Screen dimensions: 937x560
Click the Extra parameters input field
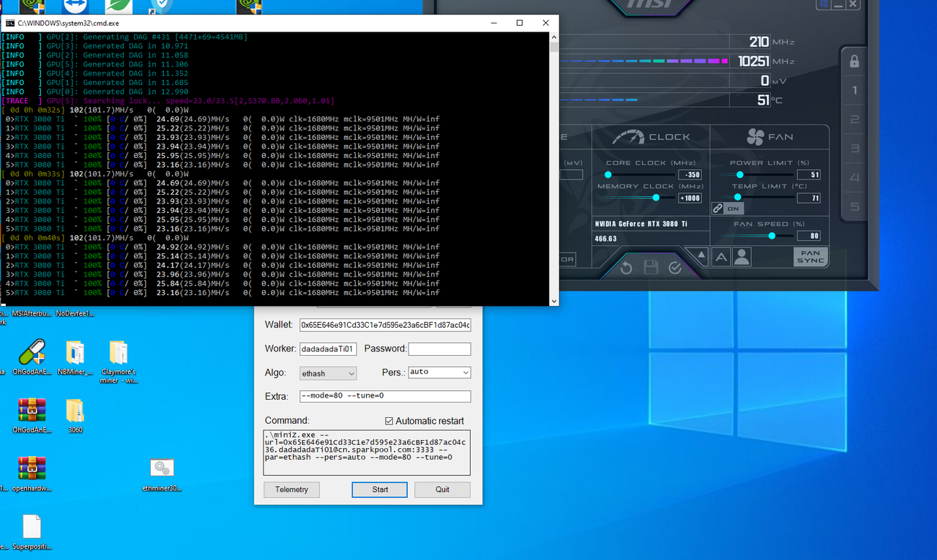[385, 396]
